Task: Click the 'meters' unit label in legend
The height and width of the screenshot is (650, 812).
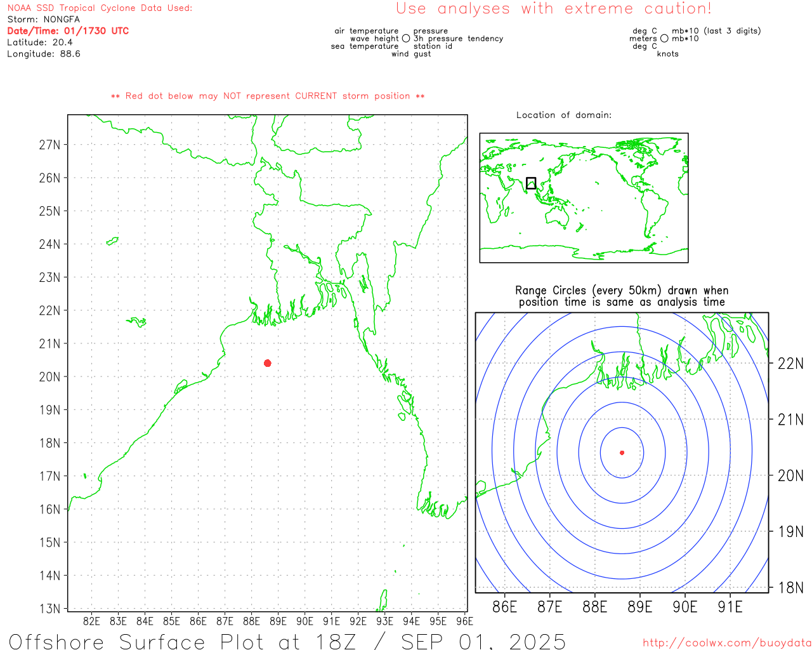Action: (x=643, y=39)
